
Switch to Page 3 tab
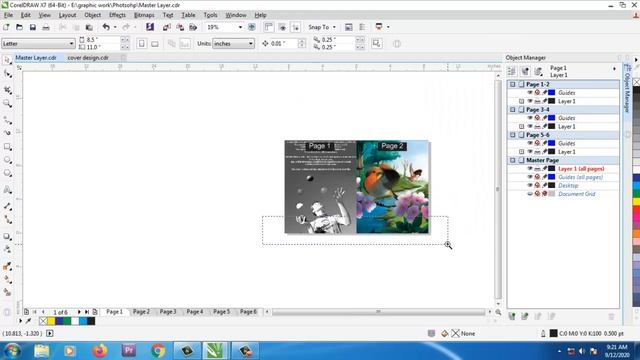coord(168,311)
